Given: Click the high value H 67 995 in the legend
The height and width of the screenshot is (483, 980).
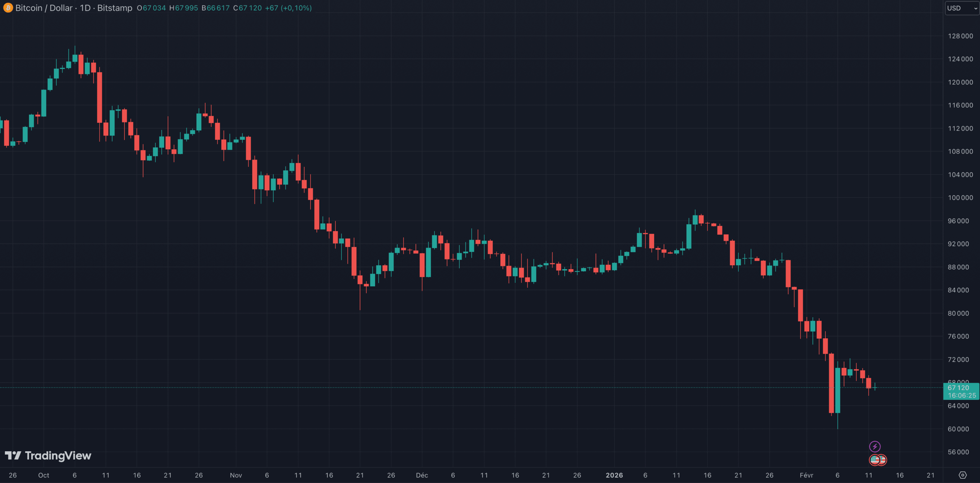Looking at the screenshot, I should pyautogui.click(x=183, y=8).
